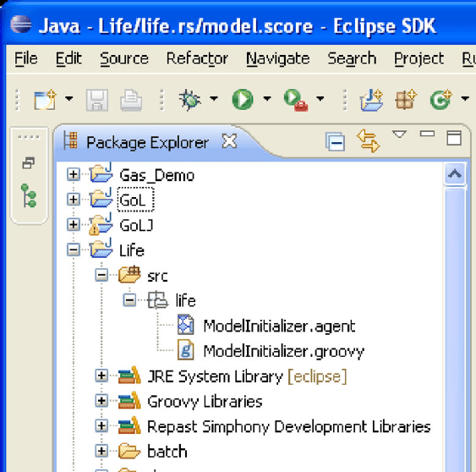Click Collapse All in Package Explorer
This screenshot has height=472, width=476.
(x=335, y=141)
